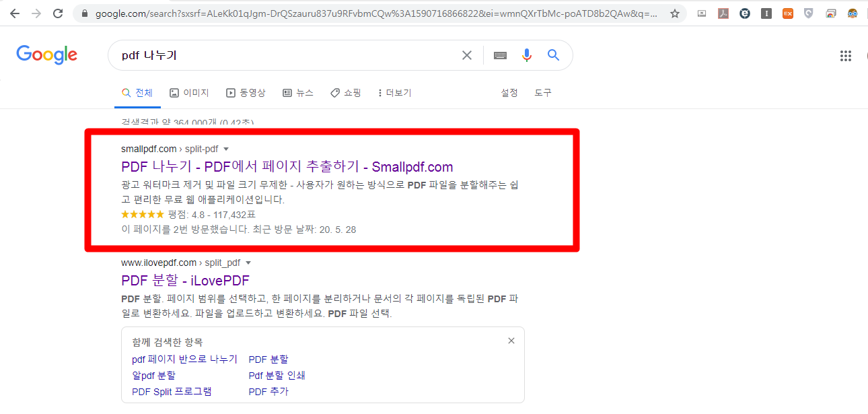The width and height of the screenshot is (868, 414).
Task: Switch to the 쇼핑 tab
Action: pos(346,93)
